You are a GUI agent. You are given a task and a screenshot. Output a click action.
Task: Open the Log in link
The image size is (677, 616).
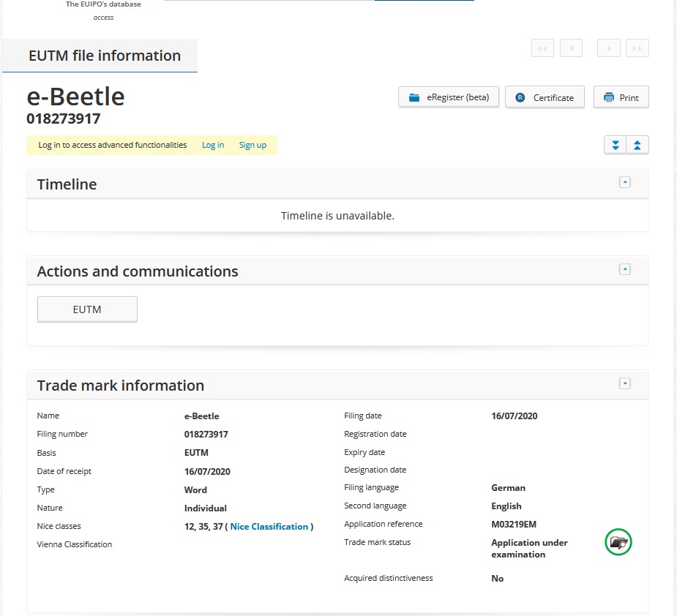(213, 145)
